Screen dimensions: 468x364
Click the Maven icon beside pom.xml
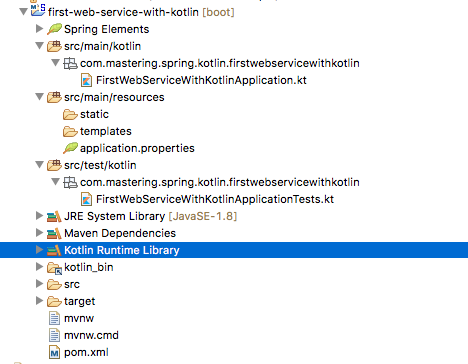[x=54, y=352]
